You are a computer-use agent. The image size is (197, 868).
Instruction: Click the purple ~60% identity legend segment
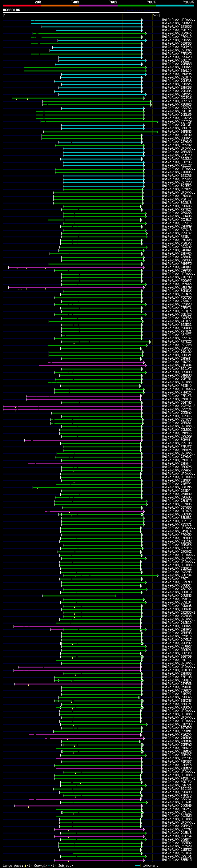point(99,6)
